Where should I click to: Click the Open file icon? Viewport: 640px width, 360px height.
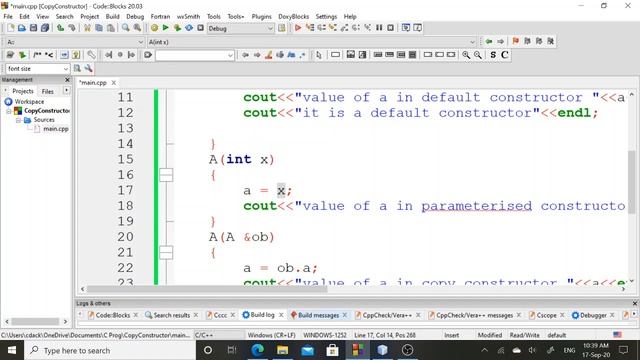coord(22,28)
